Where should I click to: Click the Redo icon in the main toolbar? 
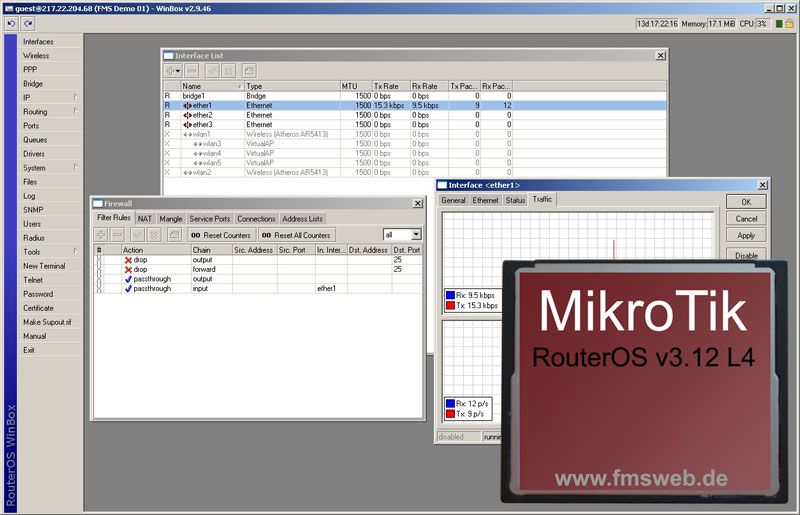(28, 23)
